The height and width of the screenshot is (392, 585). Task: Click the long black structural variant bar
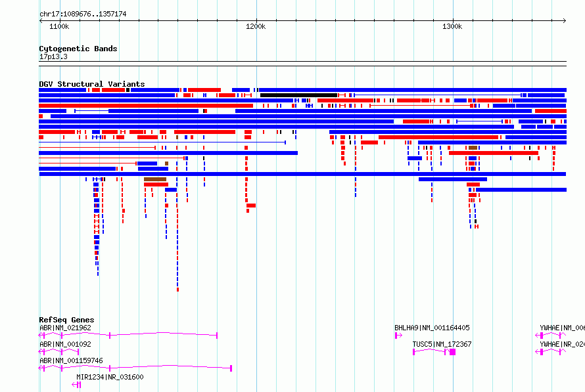[298, 95]
